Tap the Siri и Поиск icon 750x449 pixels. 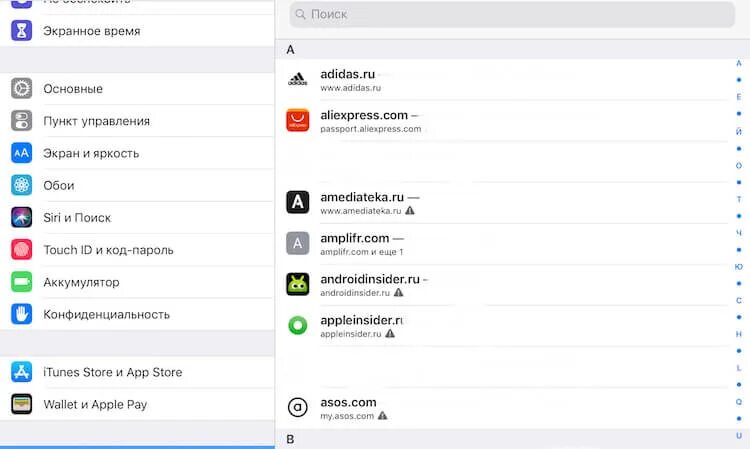[22, 217]
